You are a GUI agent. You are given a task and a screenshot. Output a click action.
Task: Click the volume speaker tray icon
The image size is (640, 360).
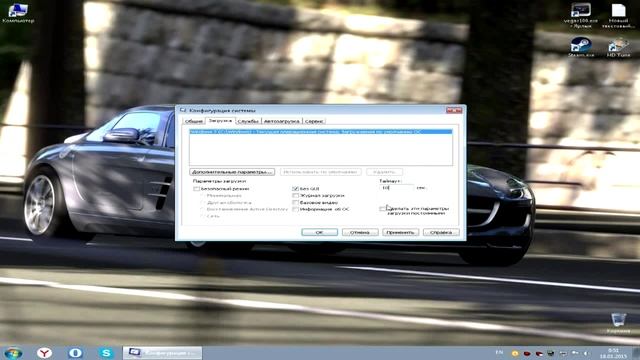pos(586,353)
